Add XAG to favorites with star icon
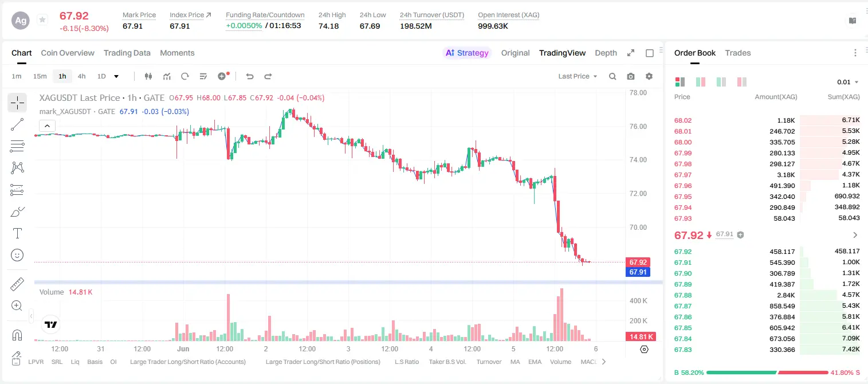 [42, 20]
